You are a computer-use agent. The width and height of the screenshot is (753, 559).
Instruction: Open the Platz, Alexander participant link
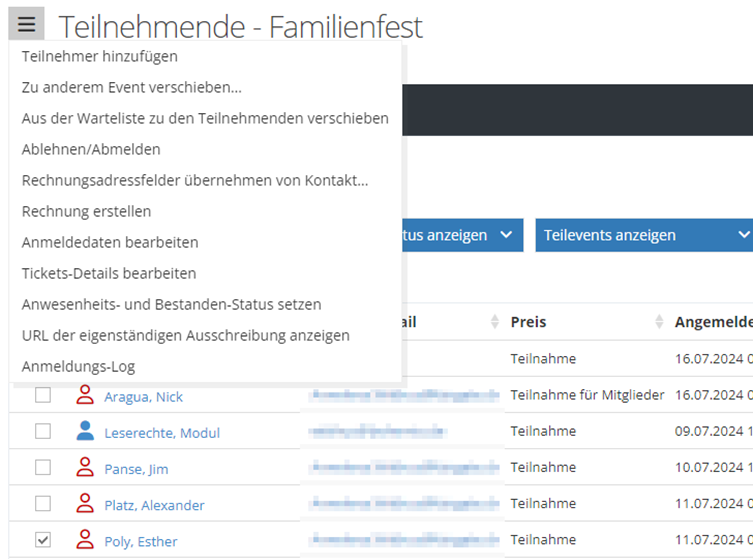coord(154,505)
